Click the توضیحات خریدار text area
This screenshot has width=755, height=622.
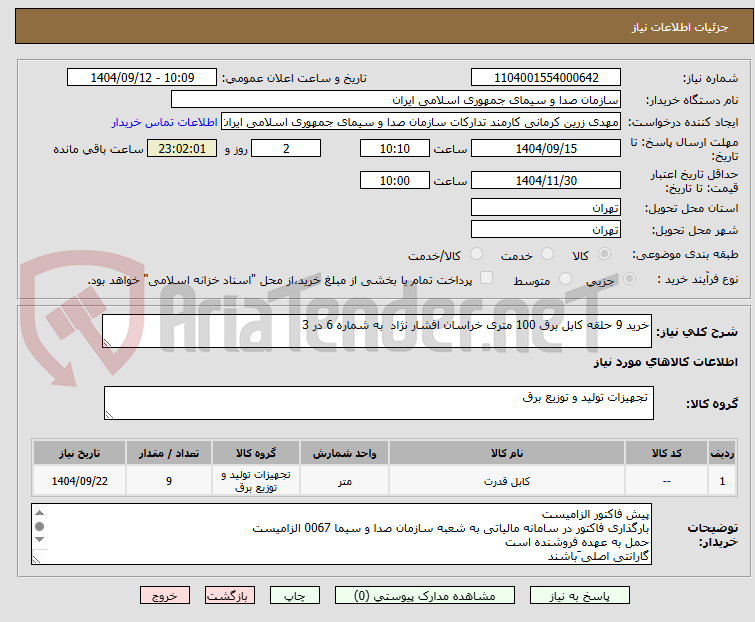(x=341, y=534)
